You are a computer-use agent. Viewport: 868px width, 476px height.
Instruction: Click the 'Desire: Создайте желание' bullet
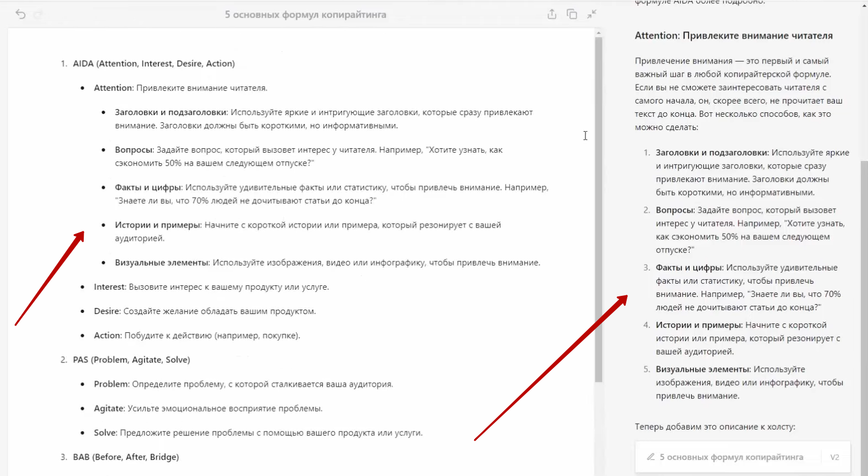pyautogui.click(x=205, y=311)
